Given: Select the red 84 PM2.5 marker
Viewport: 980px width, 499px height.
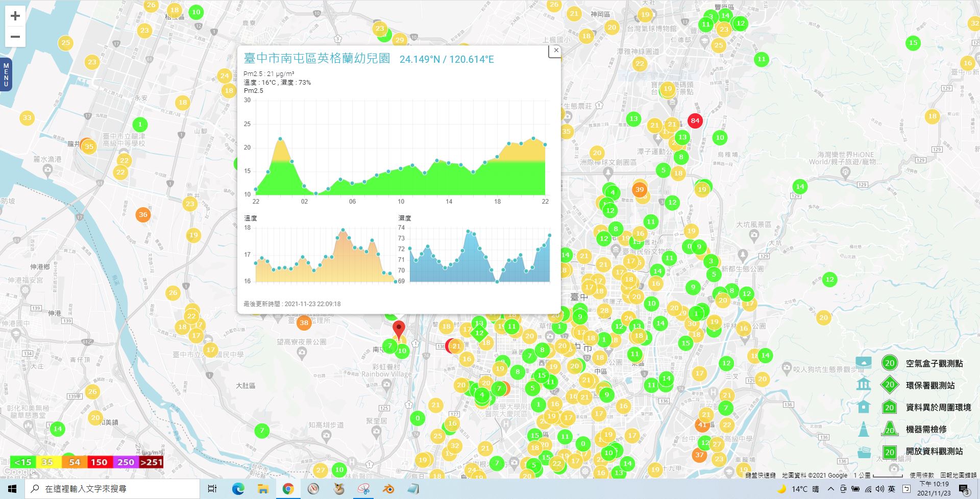Looking at the screenshot, I should click(x=695, y=121).
